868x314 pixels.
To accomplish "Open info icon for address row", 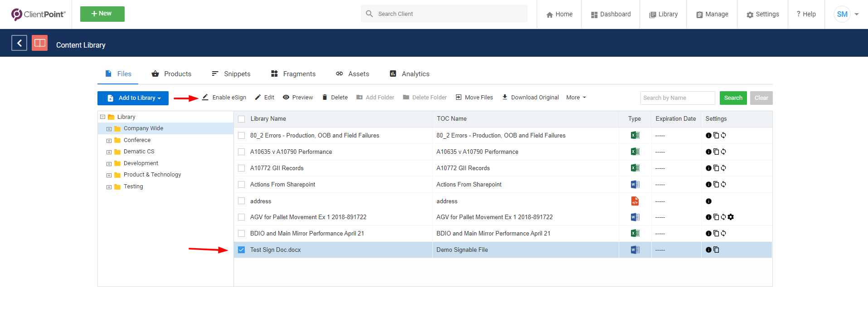I will pos(708,201).
